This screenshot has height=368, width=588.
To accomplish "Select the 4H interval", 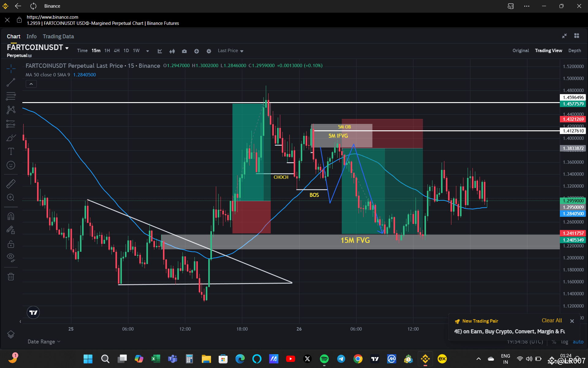I will 117,51.
